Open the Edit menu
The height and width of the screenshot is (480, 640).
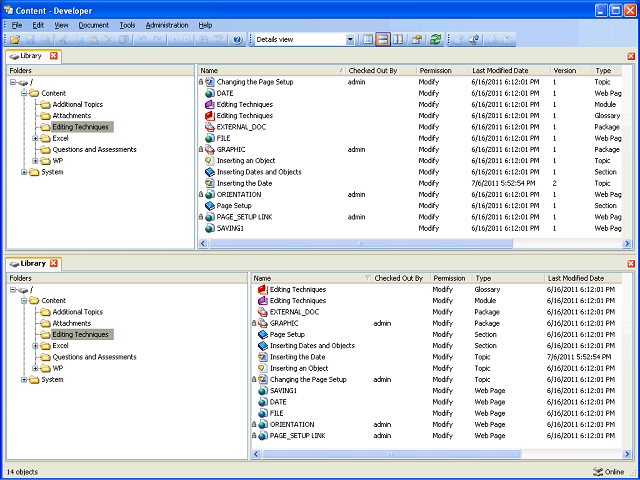click(x=38, y=25)
